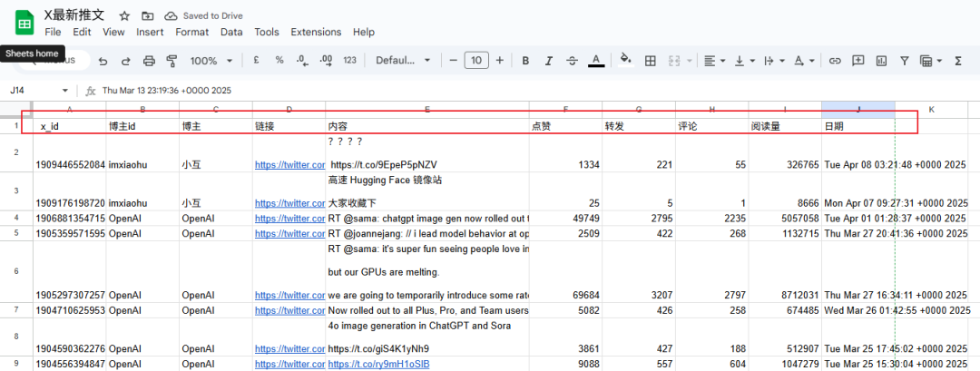Click the move to folder icon
Screen dimensions: 980x371
coord(148,15)
